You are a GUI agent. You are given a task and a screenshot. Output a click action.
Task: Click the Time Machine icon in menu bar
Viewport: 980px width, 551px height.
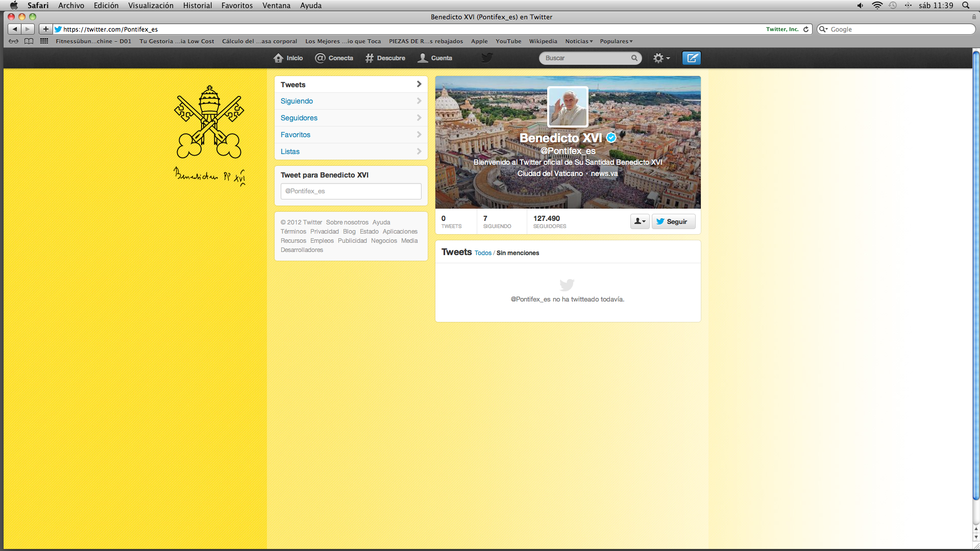(x=893, y=5)
